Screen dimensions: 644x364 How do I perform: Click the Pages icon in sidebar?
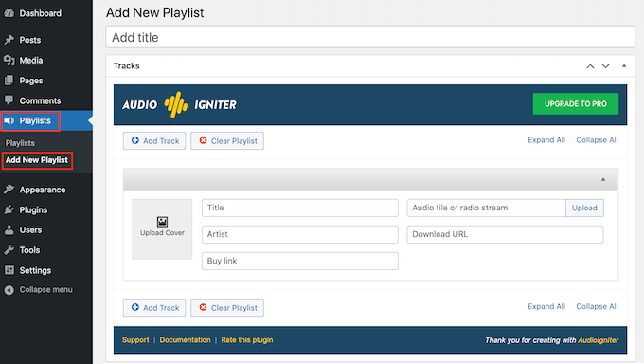[x=9, y=81]
